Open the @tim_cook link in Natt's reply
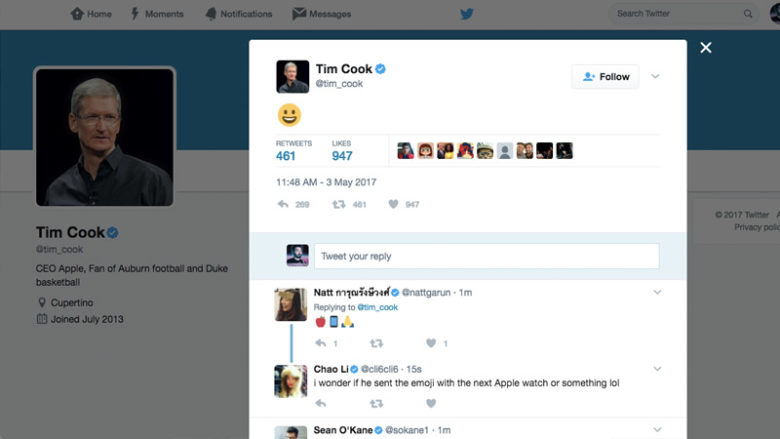The height and width of the screenshot is (439, 780). coord(378,307)
